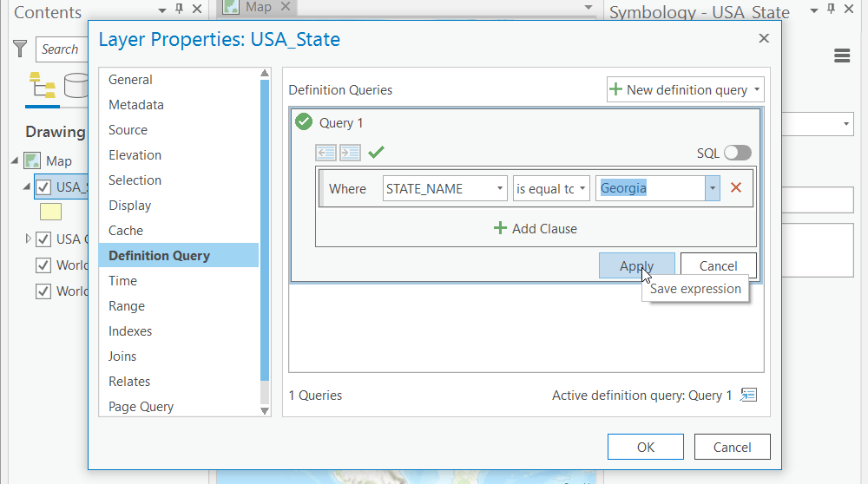868x484 pixels.
Task: Select List By Drawing Order icon
Action: (42, 85)
